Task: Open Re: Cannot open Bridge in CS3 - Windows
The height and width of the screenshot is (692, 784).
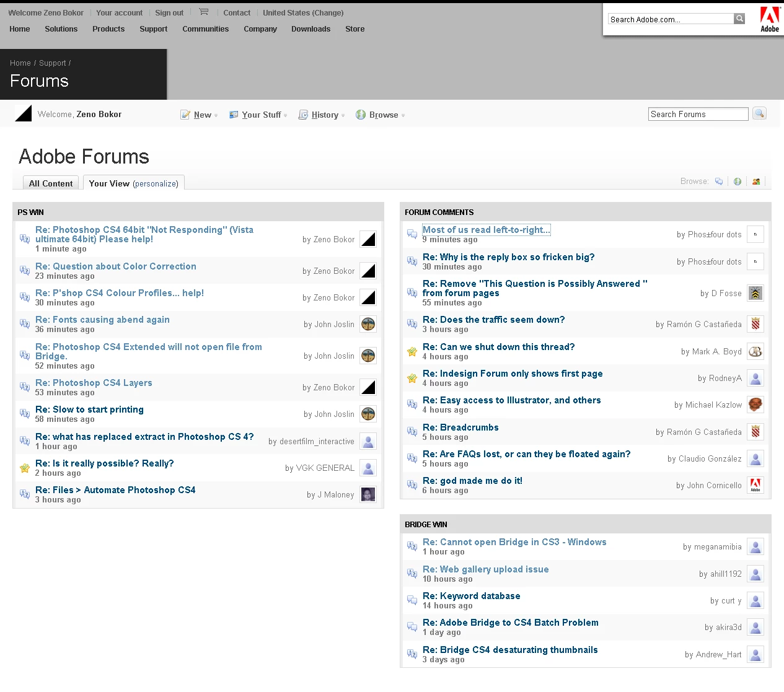Action: pyautogui.click(x=514, y=542)
